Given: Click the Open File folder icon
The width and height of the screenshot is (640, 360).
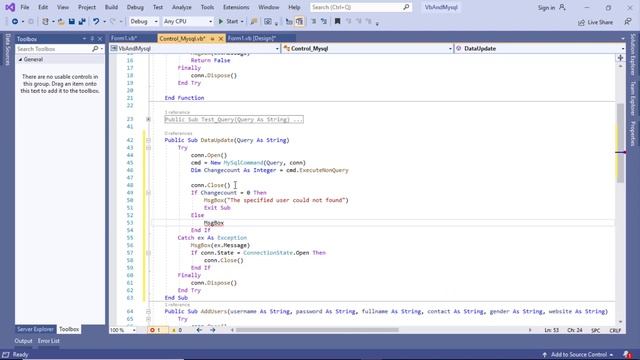Looking at the screenshot, I should (x=61, y=21).
